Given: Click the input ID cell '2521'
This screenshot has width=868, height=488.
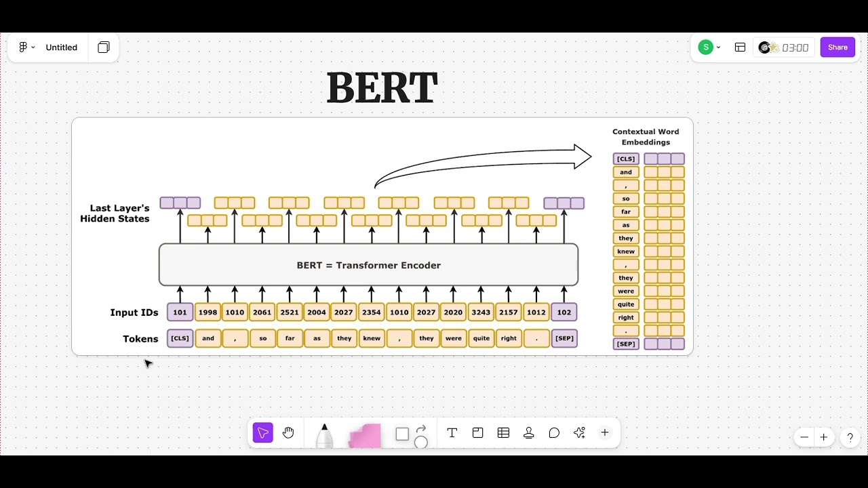Looking at the screenshot, I should [290, 312].
